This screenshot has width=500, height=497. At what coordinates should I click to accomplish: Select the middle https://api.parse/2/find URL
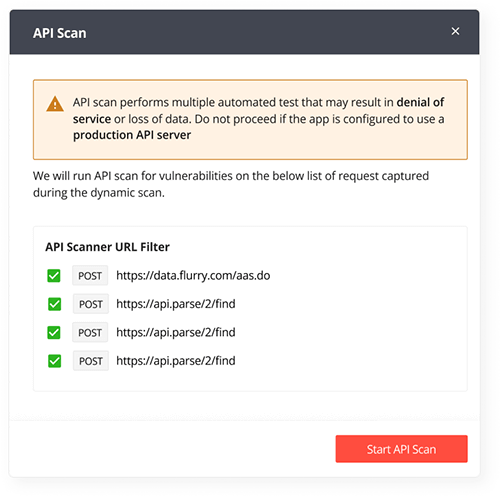[x=176, y=332]
